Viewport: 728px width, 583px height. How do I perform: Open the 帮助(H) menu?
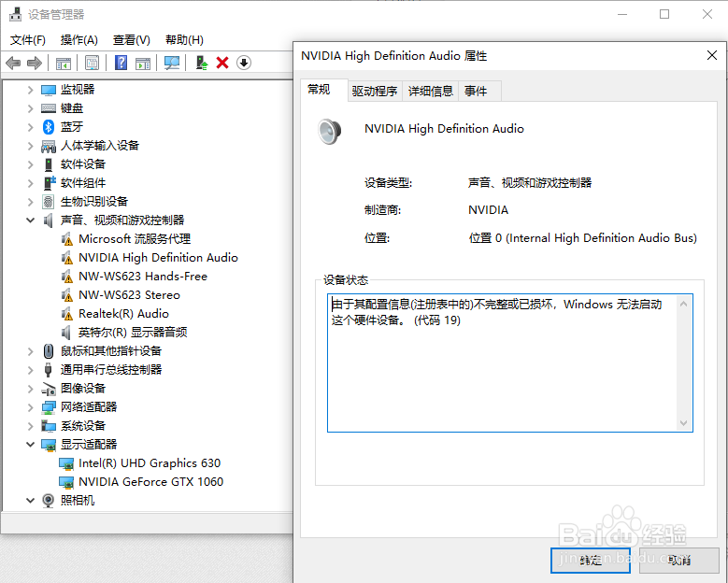(x=184, y=40)
